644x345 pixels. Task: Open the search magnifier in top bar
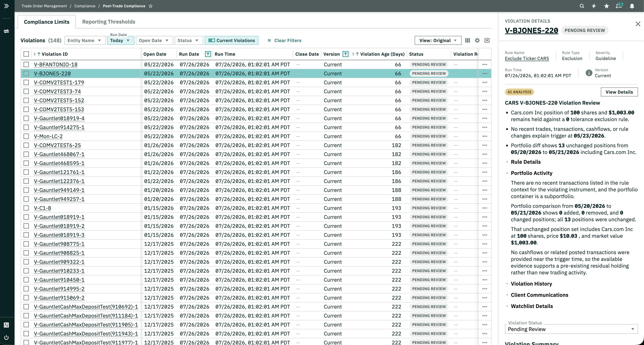tap(582, 6)
